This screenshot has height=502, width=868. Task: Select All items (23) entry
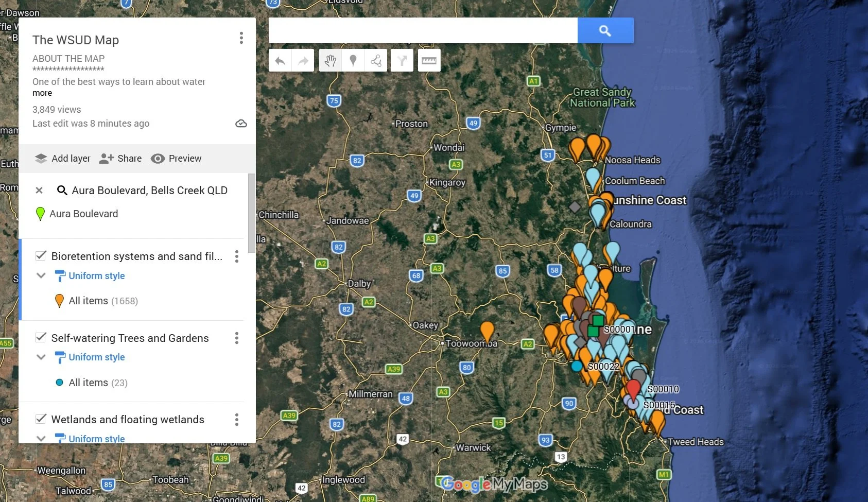[98, 383]
